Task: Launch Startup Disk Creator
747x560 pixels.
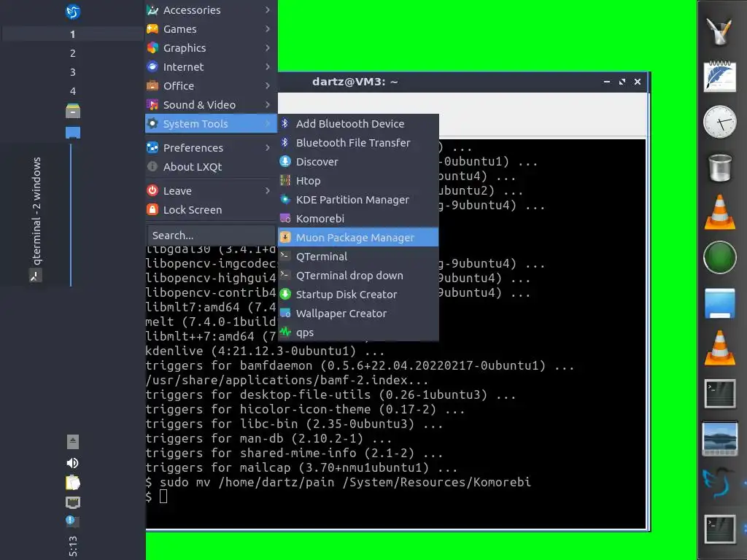Action: pos(357,295)
